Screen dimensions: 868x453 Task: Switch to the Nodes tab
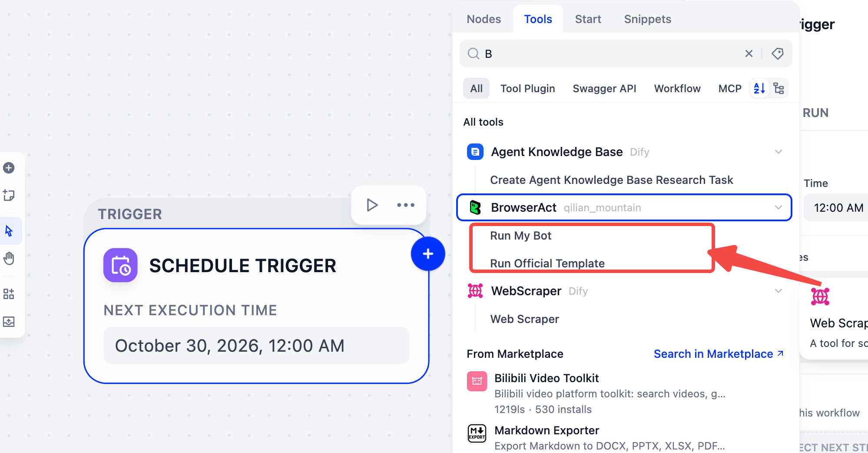coord(484,19)
